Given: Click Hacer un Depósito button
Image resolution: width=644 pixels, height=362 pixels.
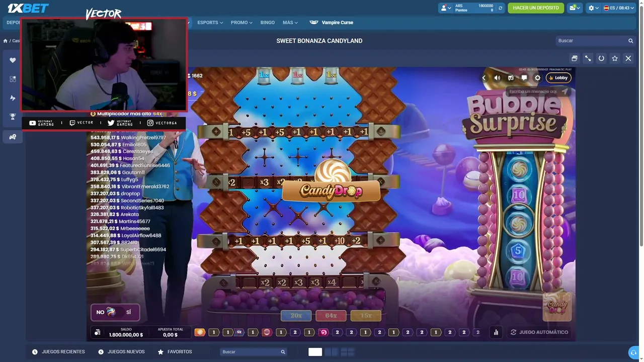Looking at the screenshot, I should 536,8.
